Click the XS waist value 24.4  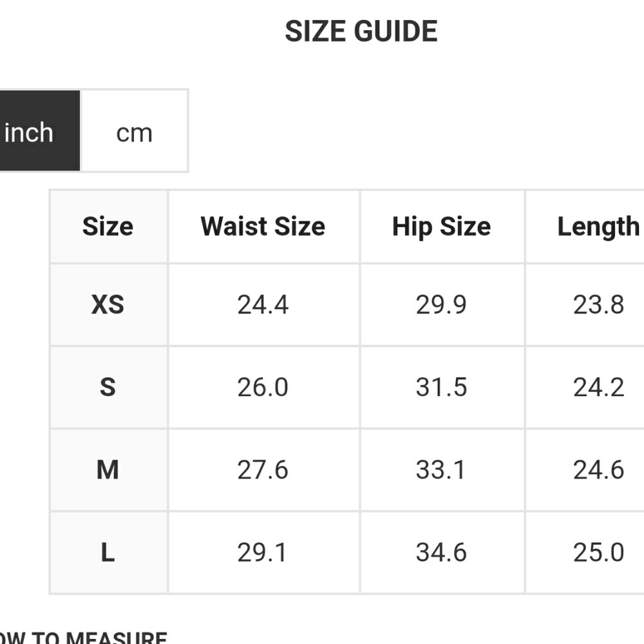tap(263, 304)
